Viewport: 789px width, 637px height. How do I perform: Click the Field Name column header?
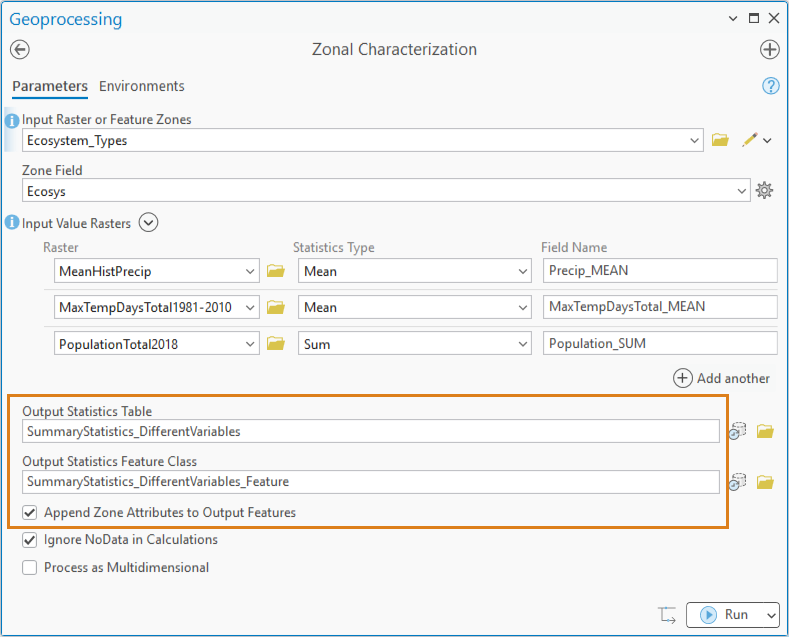point(574,248)
